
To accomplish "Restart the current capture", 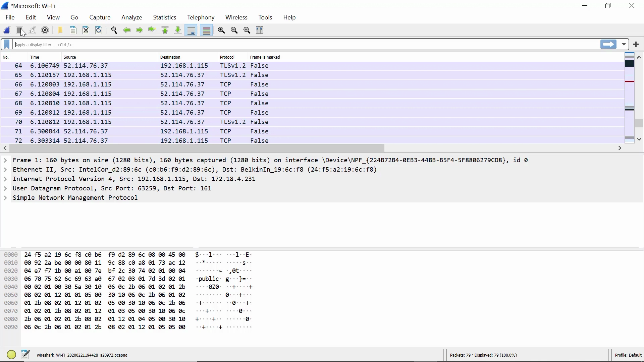I will click(32, 30).
